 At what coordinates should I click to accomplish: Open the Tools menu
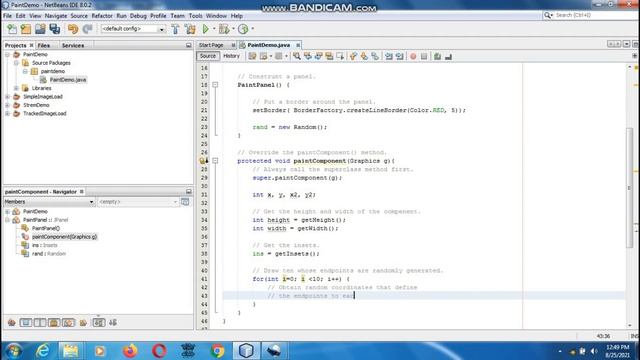pos(196,16)
